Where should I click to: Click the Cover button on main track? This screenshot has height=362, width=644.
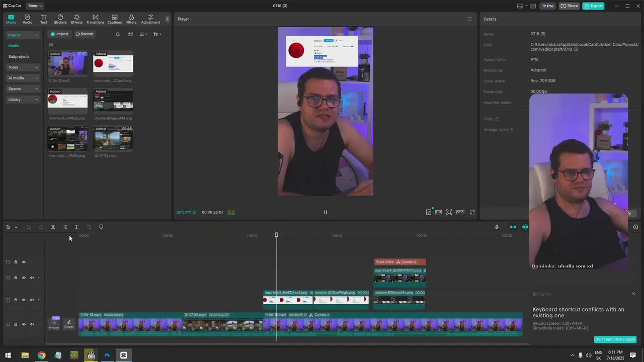click(x=69, y=324)
